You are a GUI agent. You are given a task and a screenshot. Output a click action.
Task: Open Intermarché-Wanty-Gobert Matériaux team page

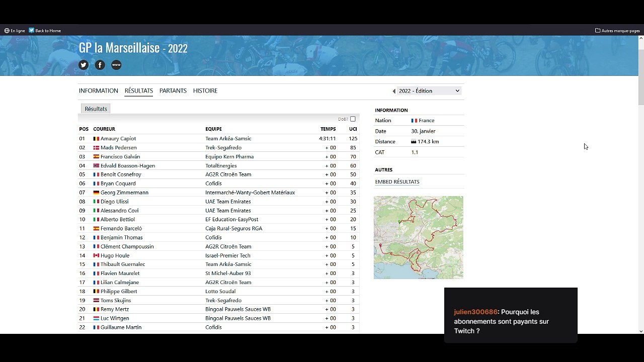250,193
